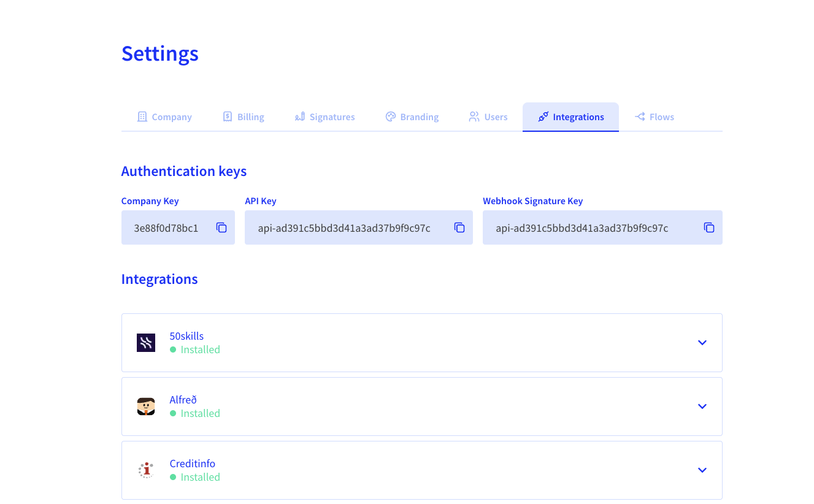814x504 pixels.
Task: Click the flow icon on Flows tab
Action: click(x=640, y=116)
